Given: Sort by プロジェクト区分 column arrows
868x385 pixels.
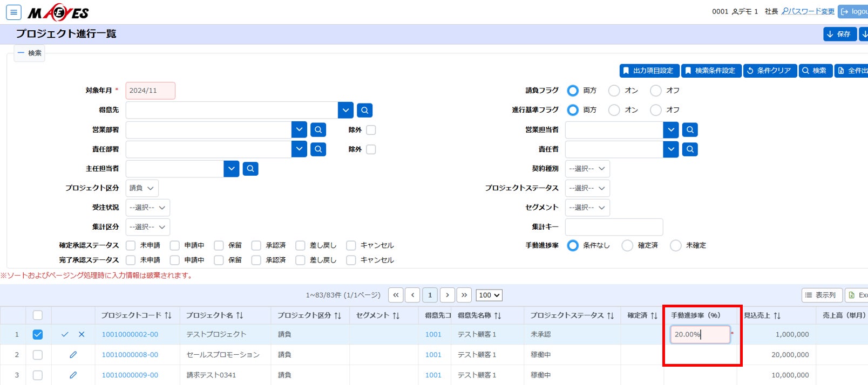Looking at the screenshot, I should coord(337,315).
